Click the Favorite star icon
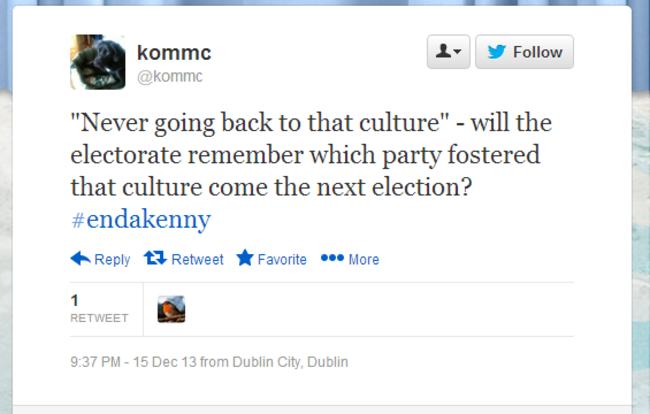 coord(245,258)
